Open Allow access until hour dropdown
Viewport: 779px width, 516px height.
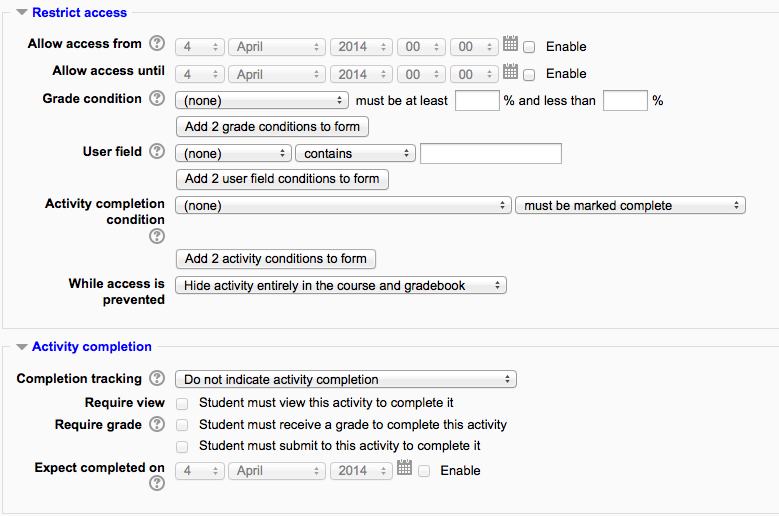[421, 74]
